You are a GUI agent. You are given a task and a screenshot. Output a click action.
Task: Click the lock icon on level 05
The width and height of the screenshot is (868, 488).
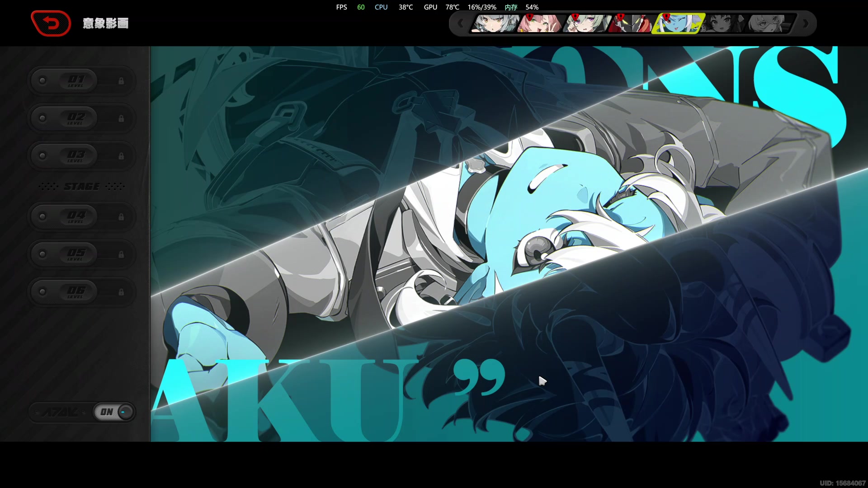121,254
